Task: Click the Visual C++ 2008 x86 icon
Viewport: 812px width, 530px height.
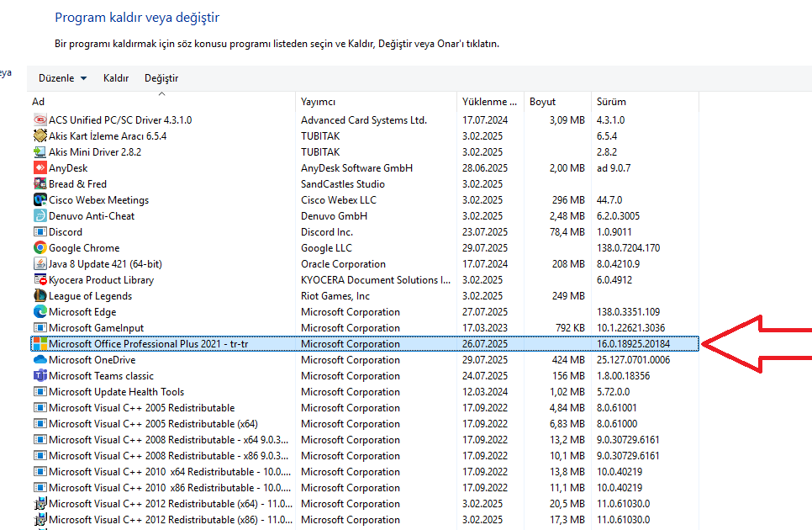Action: 40,456
